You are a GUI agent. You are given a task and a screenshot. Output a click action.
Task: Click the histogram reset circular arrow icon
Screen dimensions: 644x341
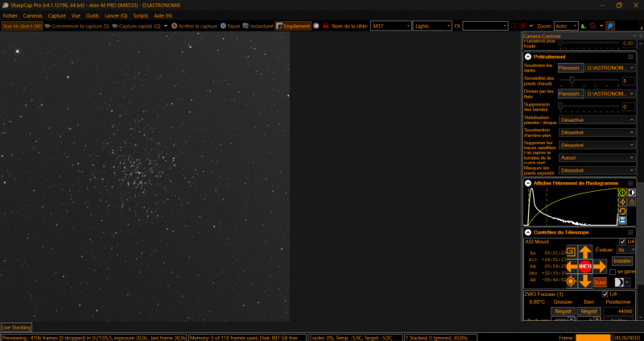coord(622,211)
